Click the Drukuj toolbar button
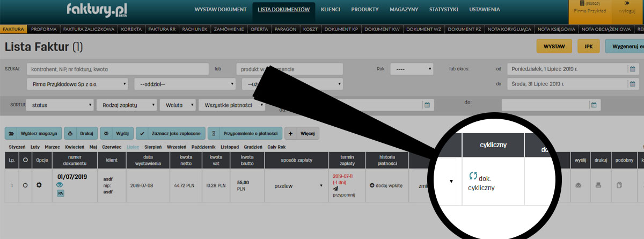The width and height of the screenshot is (644, 239). [81, 133]
